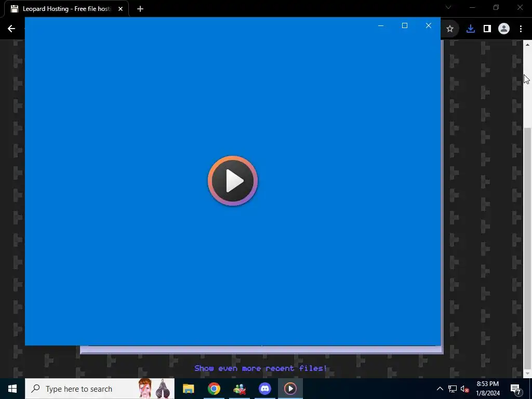Click the search highlight illustration in the taskbar
The width and height of the screenshot is (532, 399).
pos(154,389)
